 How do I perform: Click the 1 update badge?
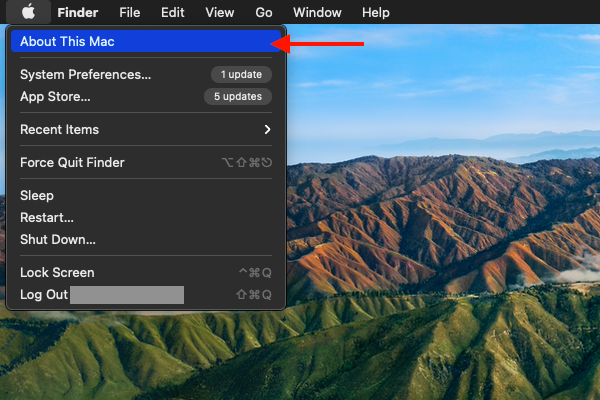[x=241, y=75]
